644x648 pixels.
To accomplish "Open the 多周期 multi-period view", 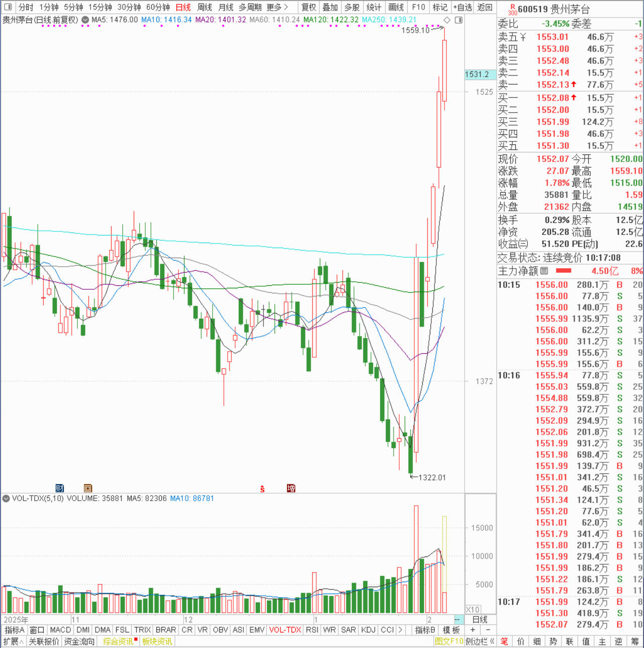I will pyautogui.click(x=250, y=7).
